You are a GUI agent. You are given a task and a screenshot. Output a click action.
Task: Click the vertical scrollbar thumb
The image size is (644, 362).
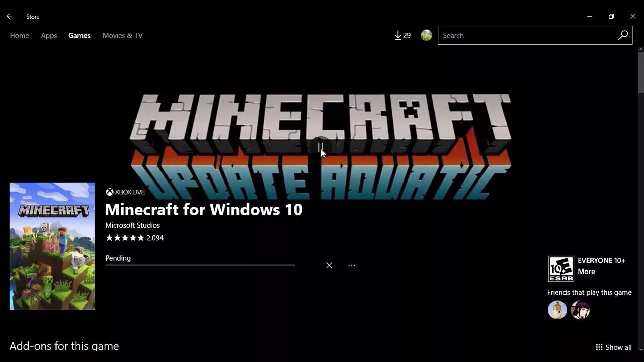pos(641,72)
